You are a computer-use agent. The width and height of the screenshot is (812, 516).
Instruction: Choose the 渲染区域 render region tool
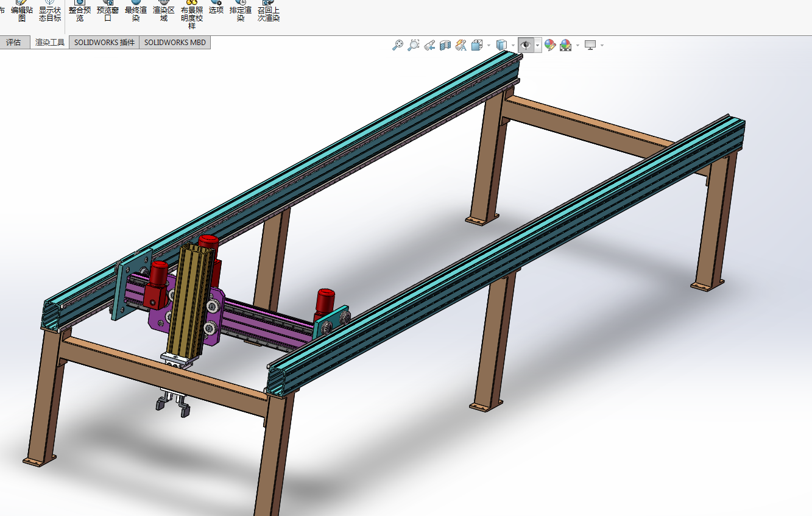pos(164,10)
